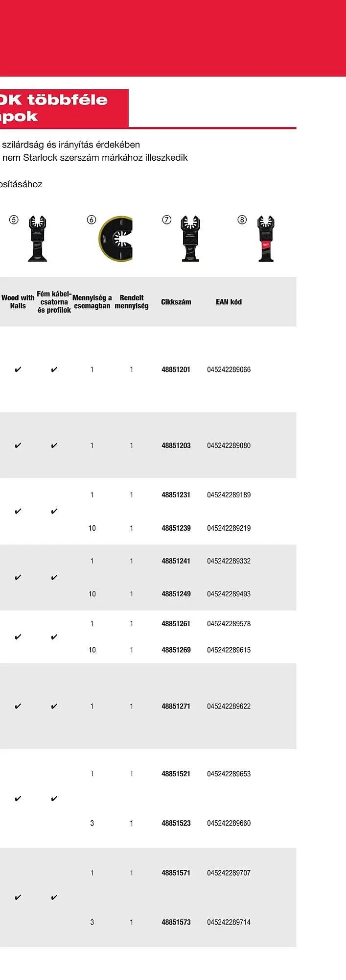Click the Mennyiség a csomagban header
This screenshot has width=346, height=980.
(92, 302)
